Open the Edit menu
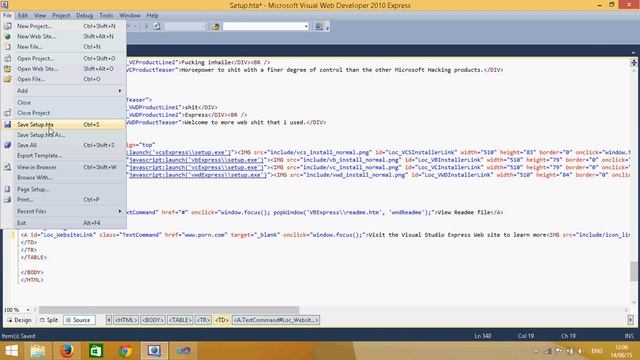Image resolution: width=640 pixels, height=360 pixels. point(23,16)
